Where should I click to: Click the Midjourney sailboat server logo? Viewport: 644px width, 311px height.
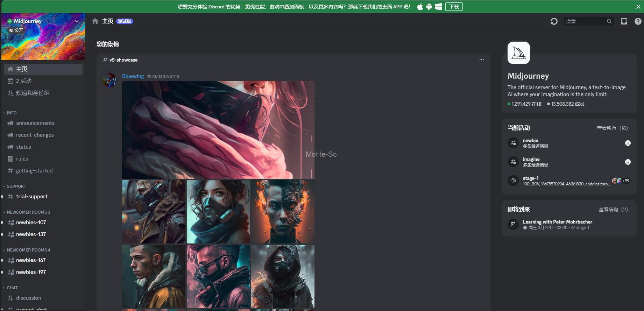point(518,53)
